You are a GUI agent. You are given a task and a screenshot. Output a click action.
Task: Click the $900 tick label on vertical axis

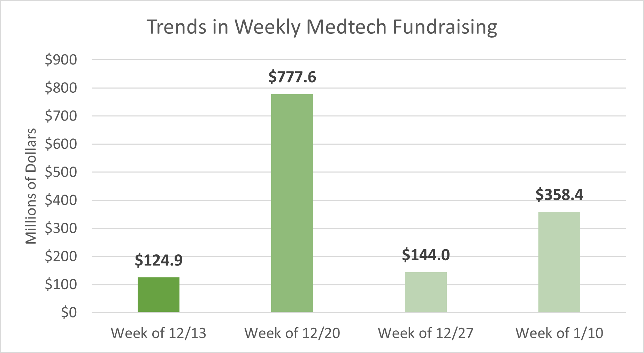(61, 60)
